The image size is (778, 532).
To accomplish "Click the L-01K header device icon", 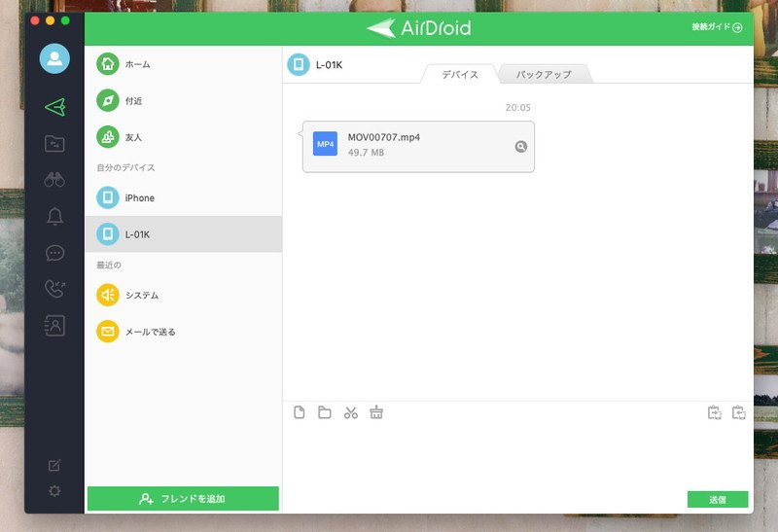I will pos(299,64).
